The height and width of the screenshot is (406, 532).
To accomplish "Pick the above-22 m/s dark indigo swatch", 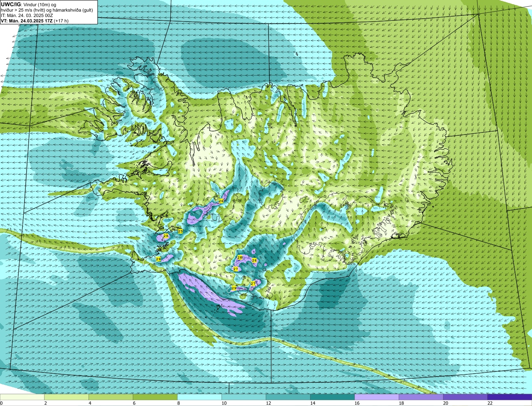I will tap(510, 397).
